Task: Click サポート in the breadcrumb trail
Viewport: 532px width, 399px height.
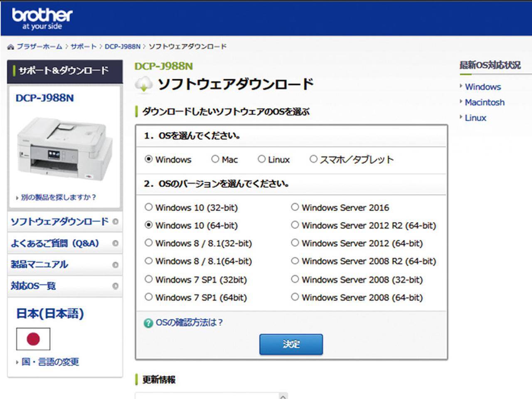Action: (x=83, y=46)
